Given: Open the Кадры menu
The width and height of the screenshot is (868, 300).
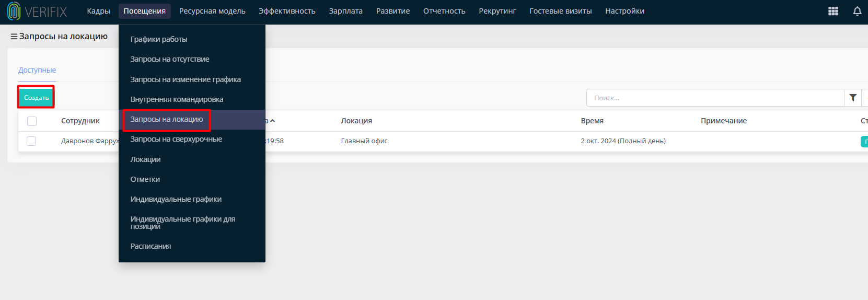Looking at the screenshot, I should point(98,11).
